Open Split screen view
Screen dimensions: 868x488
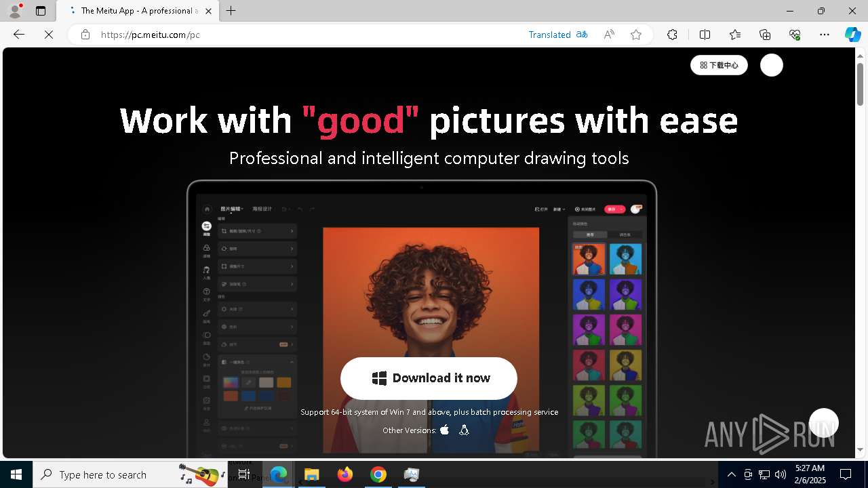(705, 35)
